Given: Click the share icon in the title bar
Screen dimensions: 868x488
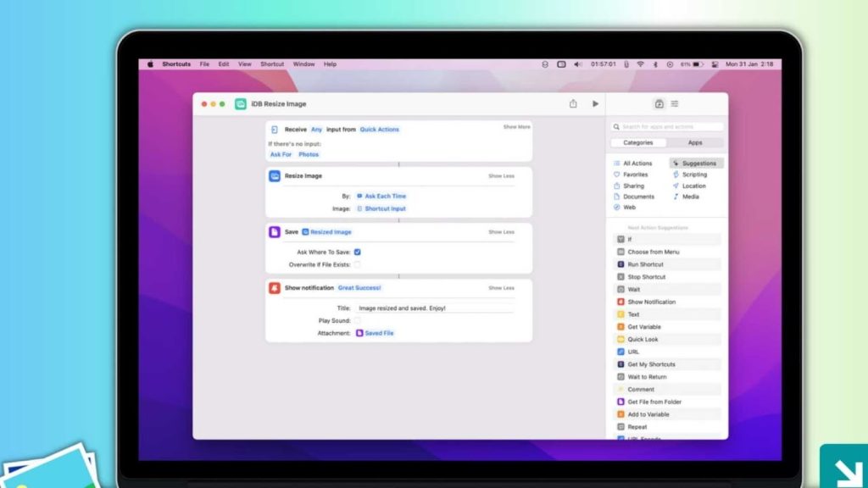Looking at the screenshot, I should tap(573, 103).
